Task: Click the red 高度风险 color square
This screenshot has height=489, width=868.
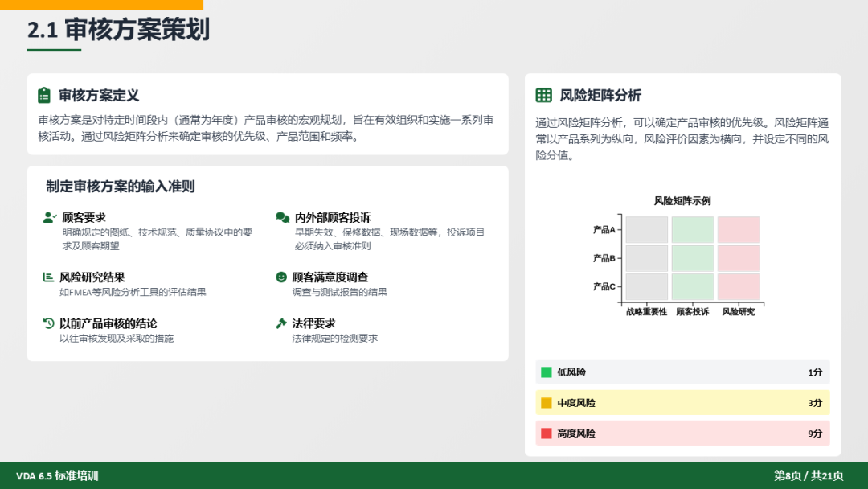Action: click(547, 434)
